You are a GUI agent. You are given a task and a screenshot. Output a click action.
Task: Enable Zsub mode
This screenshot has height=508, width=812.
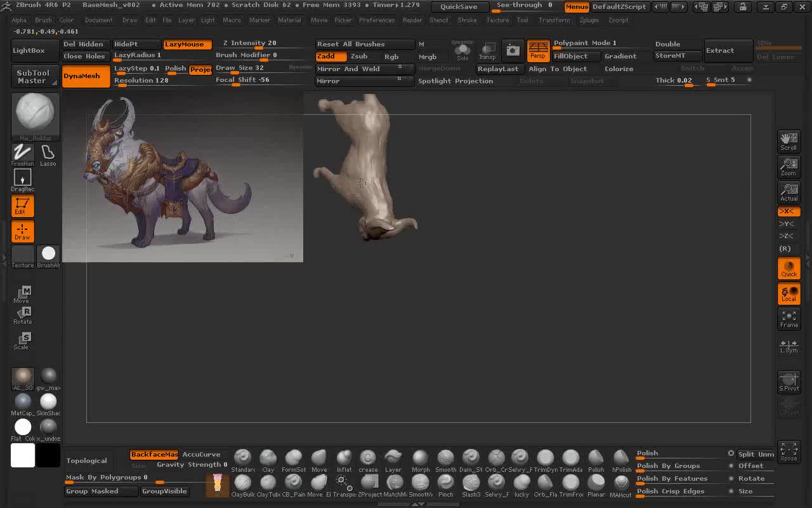[359, 57]
